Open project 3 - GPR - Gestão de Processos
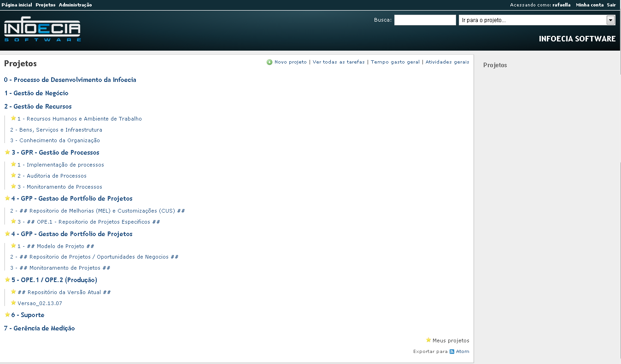This screenshot has width=621, height=364. 55,152
